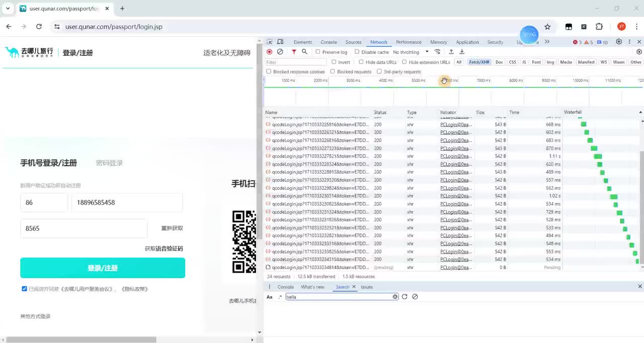Image resolution: width=644 pixels, height=343 pixels.
Task: Clear the bella search text
Action: (x=395, y=297)
